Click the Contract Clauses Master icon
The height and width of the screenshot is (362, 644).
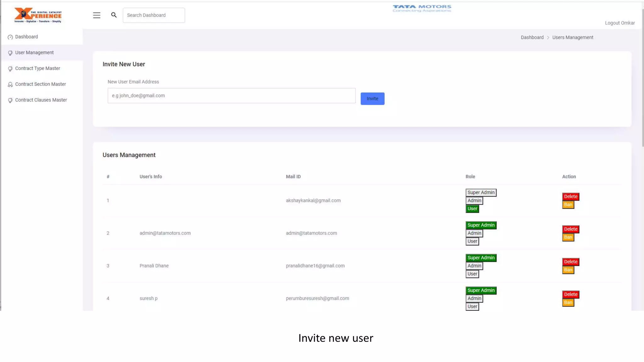coord(10,100)
